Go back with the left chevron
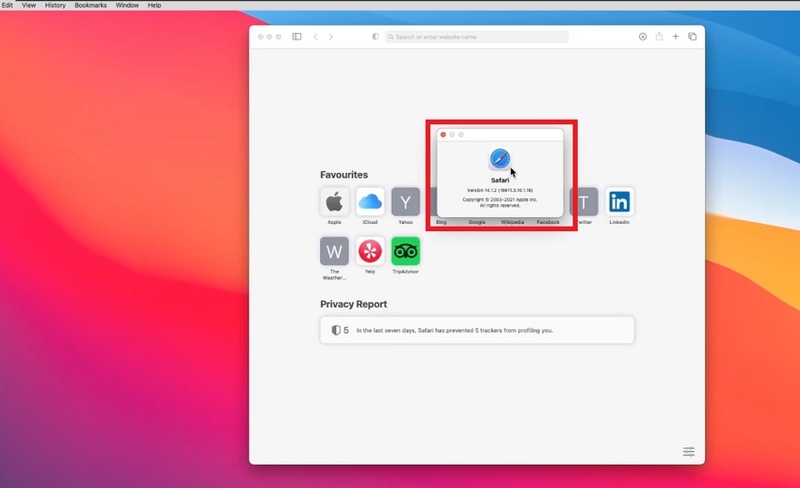Screen dimensions: 800x488 point(315,37)
